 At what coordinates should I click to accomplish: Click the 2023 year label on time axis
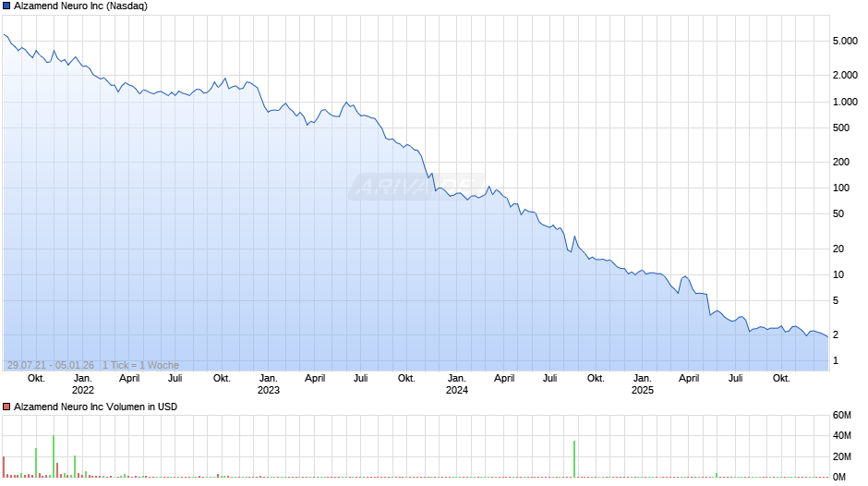tap(269, 390)
